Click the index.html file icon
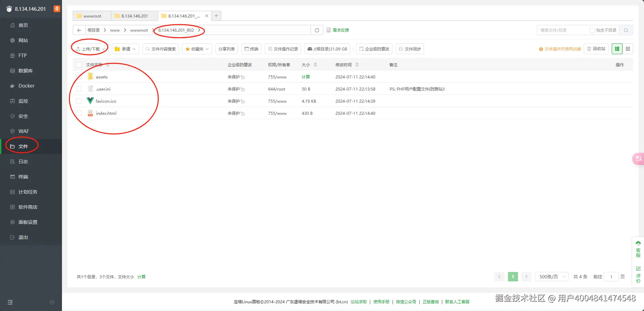Image resolution: width=644 pixels, height=311 pixels. pos(90,113)
